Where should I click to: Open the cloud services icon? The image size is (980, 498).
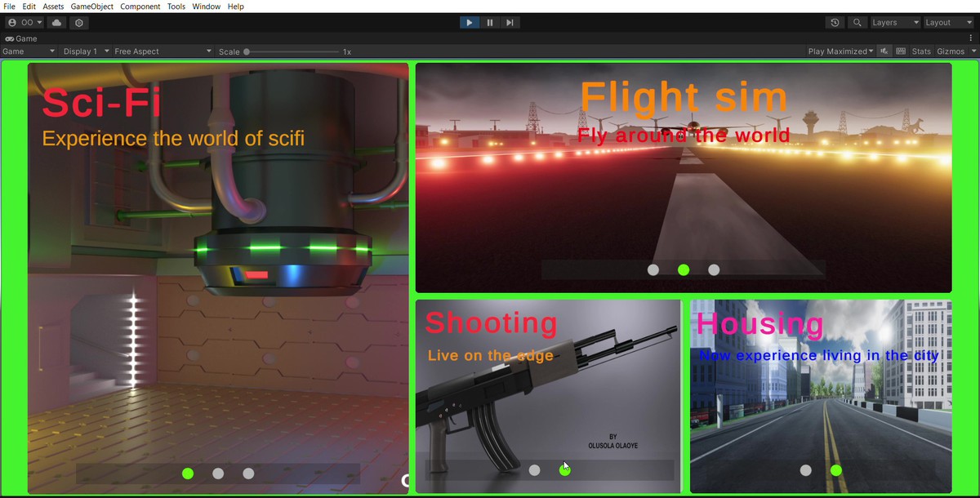coord(56,23)
